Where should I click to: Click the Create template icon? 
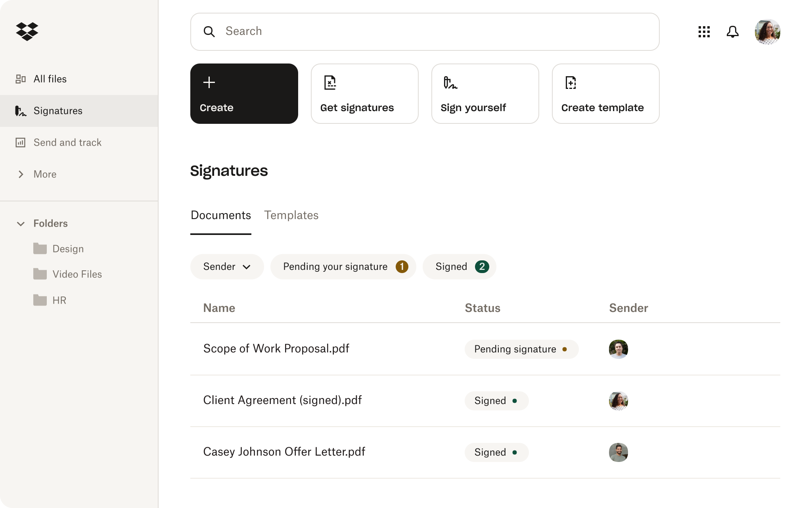point(570,83)
